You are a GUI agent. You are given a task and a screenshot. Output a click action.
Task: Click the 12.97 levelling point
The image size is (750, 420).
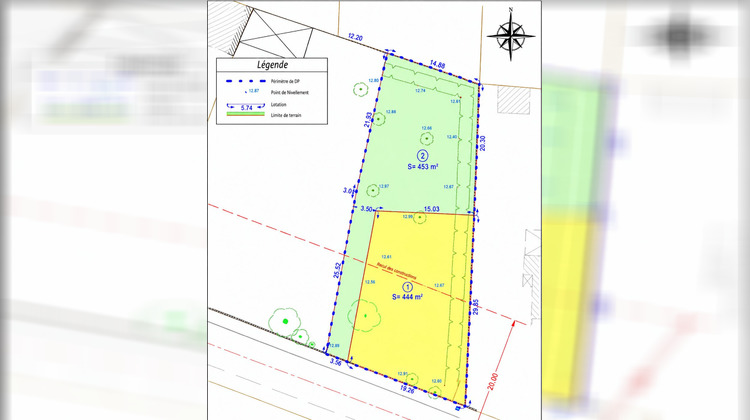[x=384, y=186]
